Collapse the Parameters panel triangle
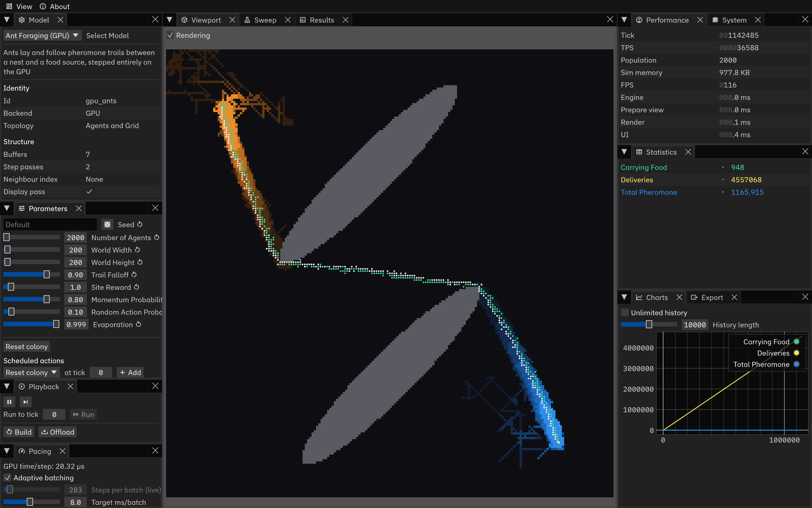 [7, 209]
